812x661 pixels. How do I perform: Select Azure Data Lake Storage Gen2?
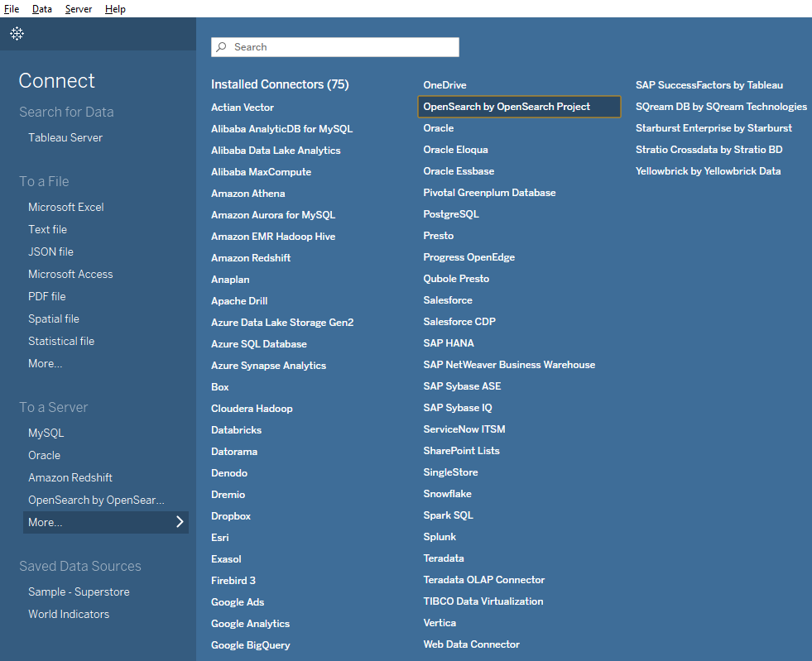[282, 323]
